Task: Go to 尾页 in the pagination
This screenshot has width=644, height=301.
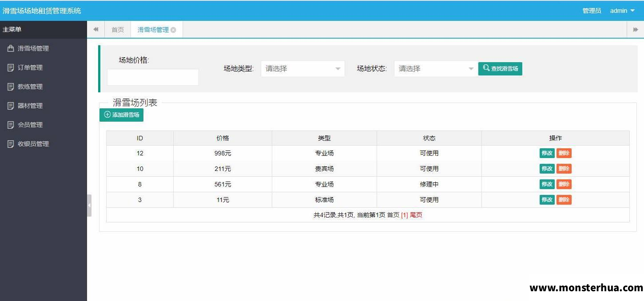Action: click(x=416, y=215)
